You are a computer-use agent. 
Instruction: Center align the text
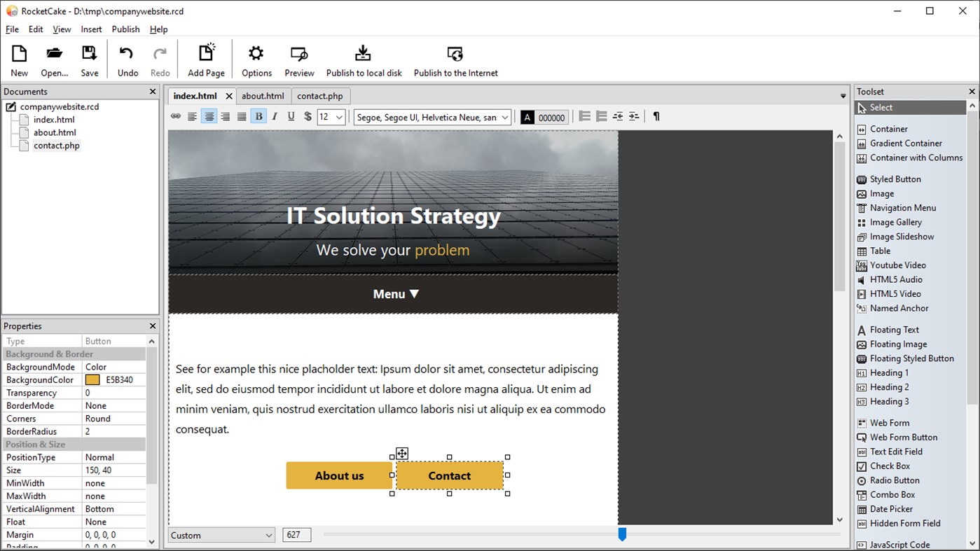tap(209, 117)
